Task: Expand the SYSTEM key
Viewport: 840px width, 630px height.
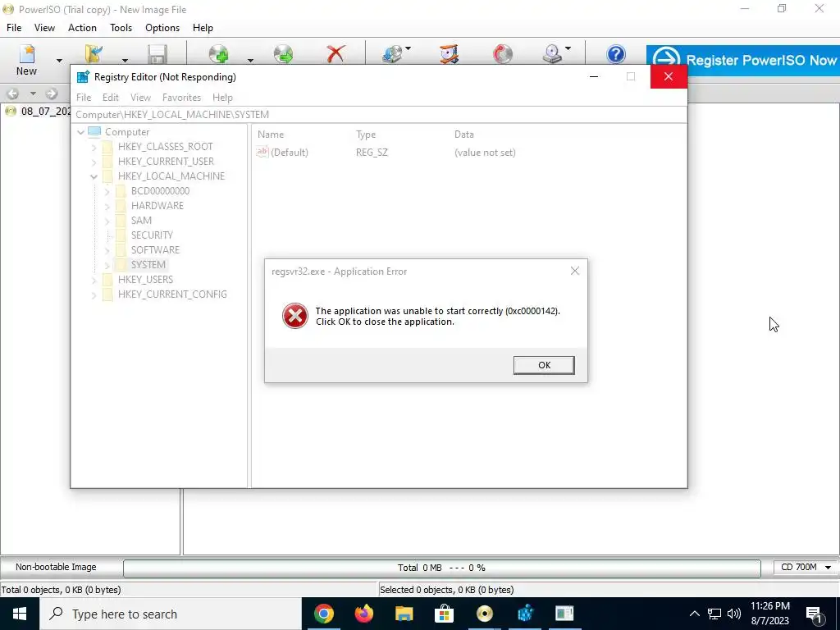Action: point(107,265)
